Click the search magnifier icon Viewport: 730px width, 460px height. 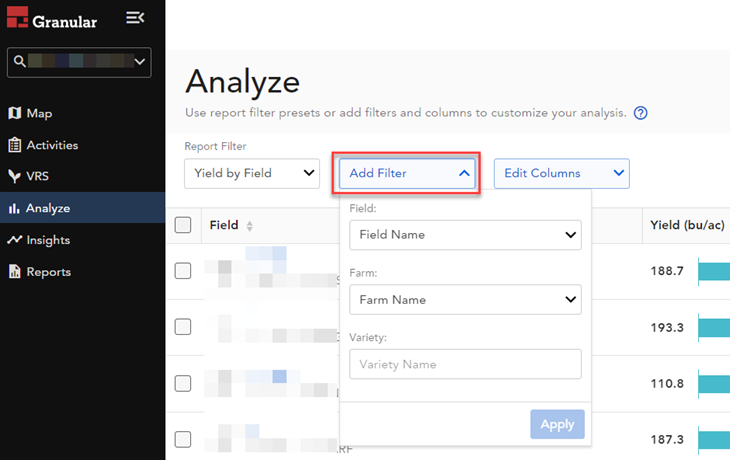pyautogui.click(x=19, y=62)
